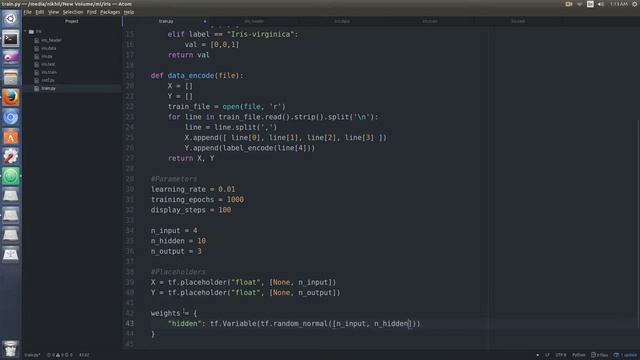Viewport: 640px width, 360px height.
Task: Open the system power gear menu
Action: 635,4
